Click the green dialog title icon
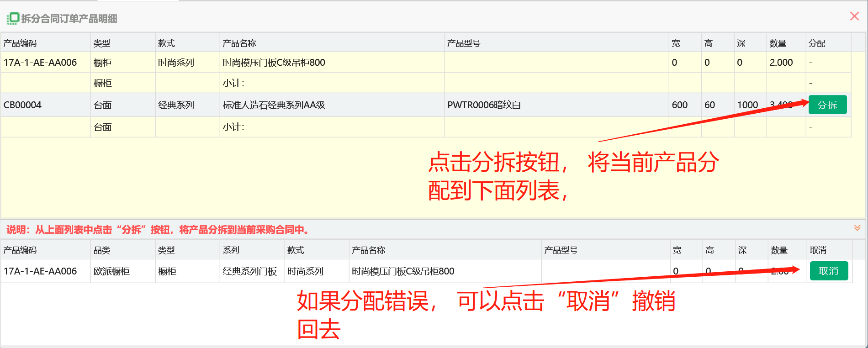 (x=13, y=18)
